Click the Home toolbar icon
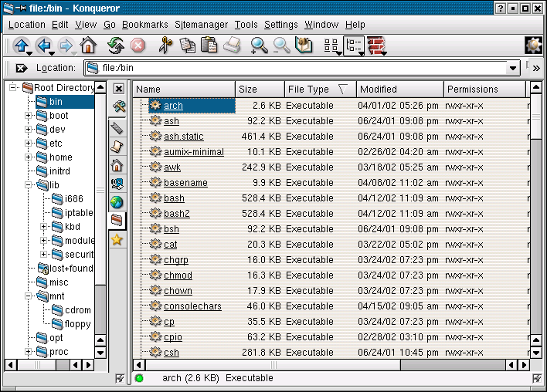 coord(87,46)
